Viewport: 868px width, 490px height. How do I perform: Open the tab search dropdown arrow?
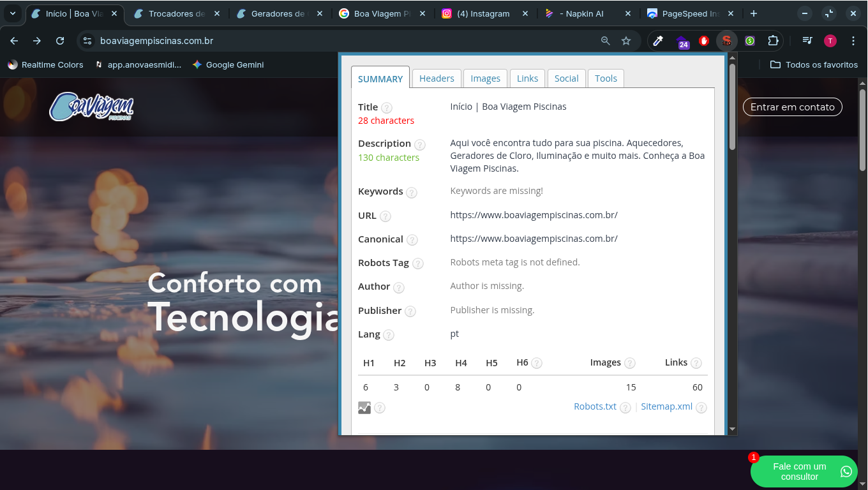pyautogui.click(x=13, y=13)
